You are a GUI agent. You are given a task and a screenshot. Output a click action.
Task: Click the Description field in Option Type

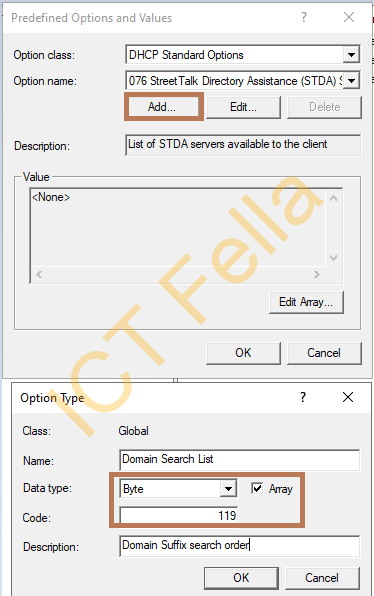pos(239,546)
